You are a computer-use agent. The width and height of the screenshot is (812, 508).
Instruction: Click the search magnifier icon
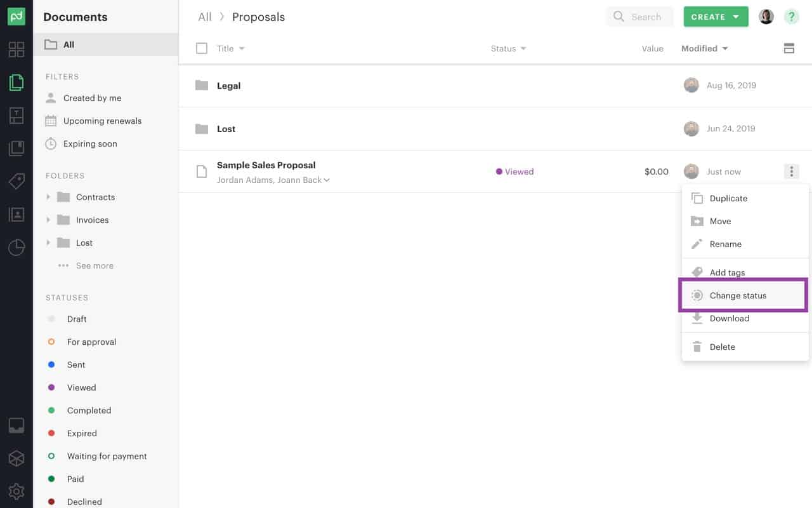point(619,17)
